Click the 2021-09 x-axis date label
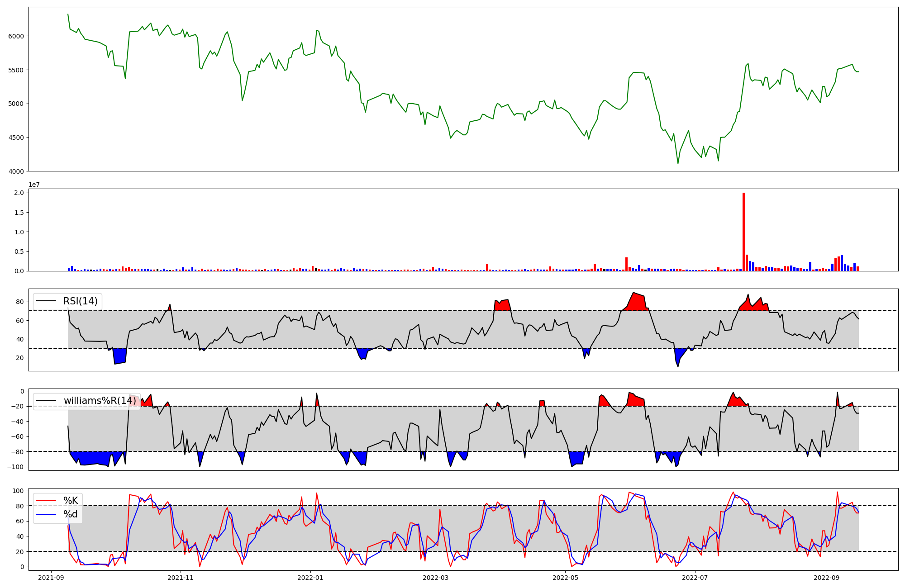 coord(51,578)
